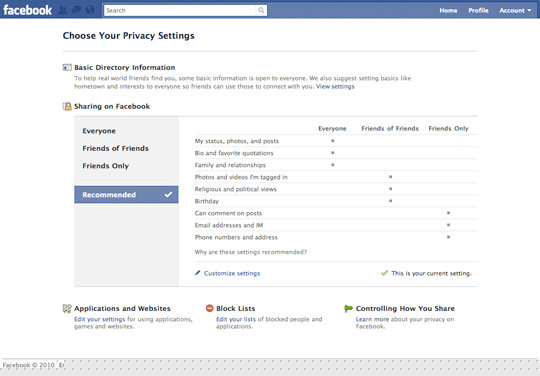Click My status, photos, and posts row
540x376 pixels.
pyautogui.click(x=336, y=141)
